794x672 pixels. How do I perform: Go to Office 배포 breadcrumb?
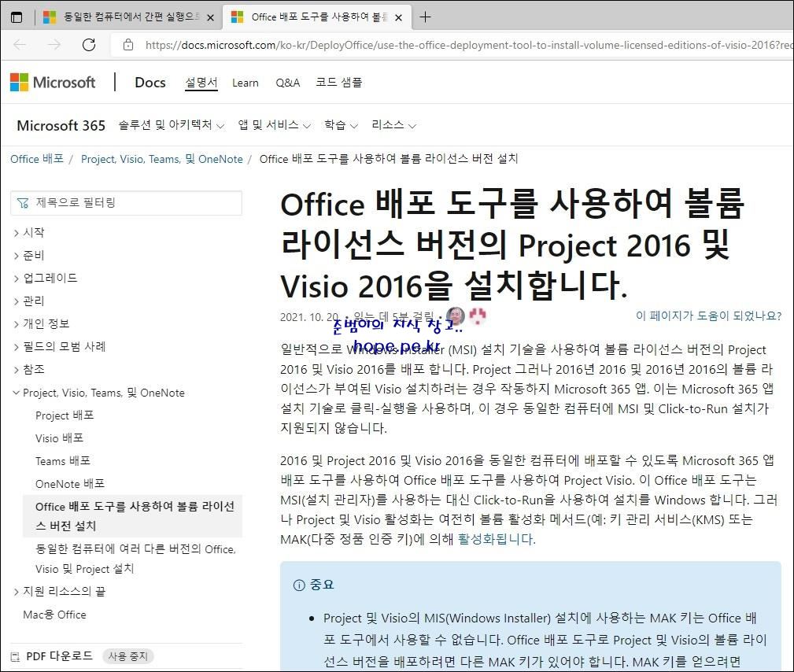click(37, 159)
